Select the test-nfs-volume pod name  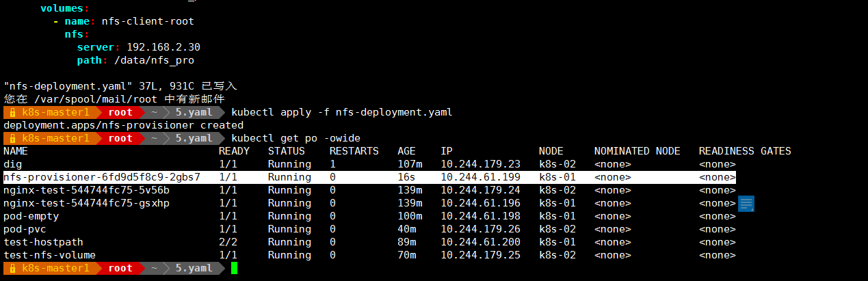coord(49,255)
